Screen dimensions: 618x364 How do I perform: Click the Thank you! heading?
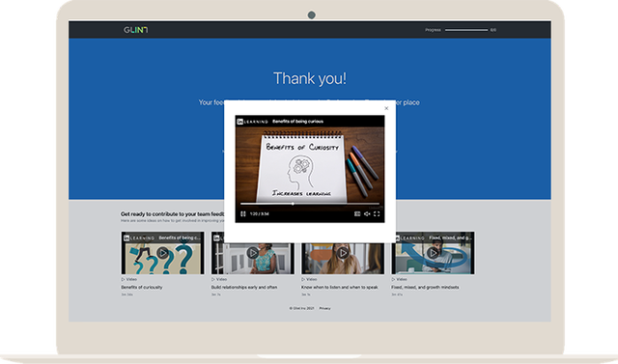(310, 78)
